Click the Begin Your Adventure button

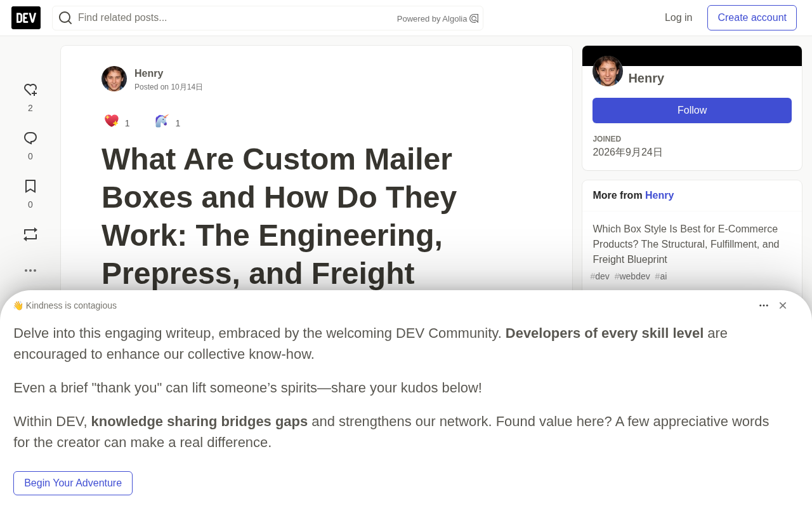[73, 483]
